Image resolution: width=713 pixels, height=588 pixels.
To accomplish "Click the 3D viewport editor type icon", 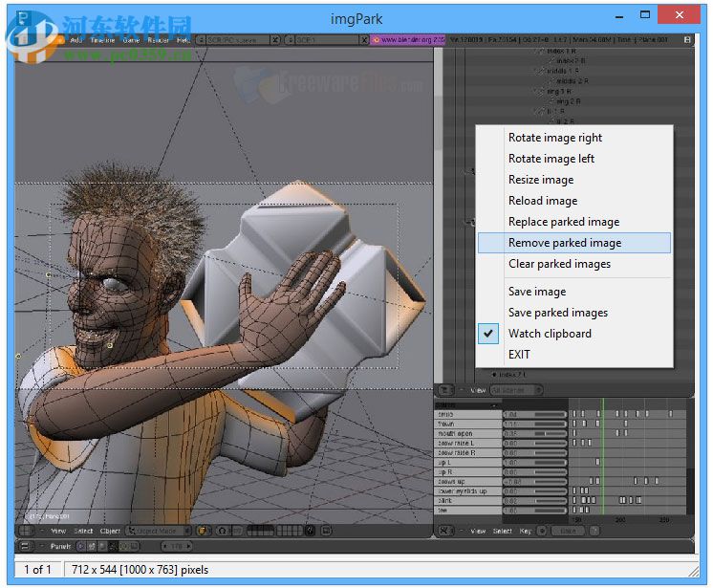I will pyautogui.click(x=26, y=531).
